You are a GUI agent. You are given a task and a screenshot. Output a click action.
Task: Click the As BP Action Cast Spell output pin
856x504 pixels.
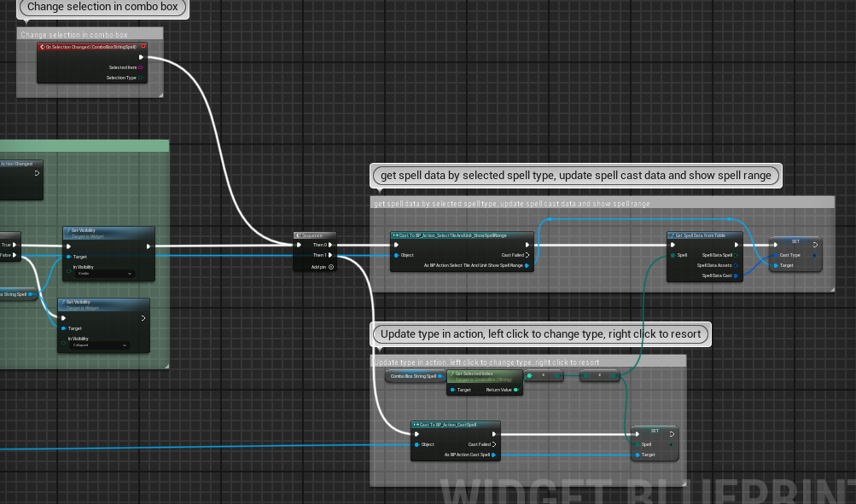coord(493,455)
